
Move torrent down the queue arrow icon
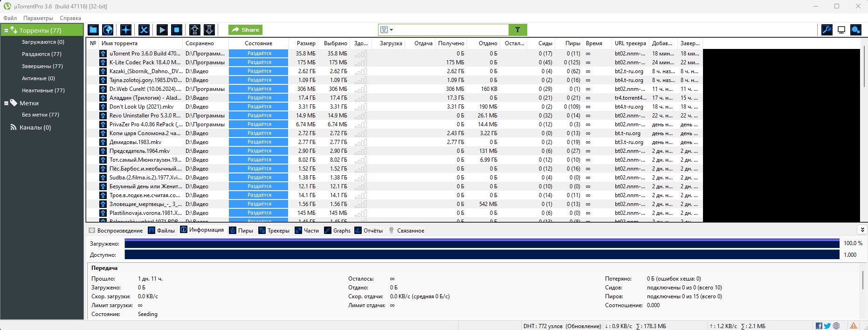[209, 30]
